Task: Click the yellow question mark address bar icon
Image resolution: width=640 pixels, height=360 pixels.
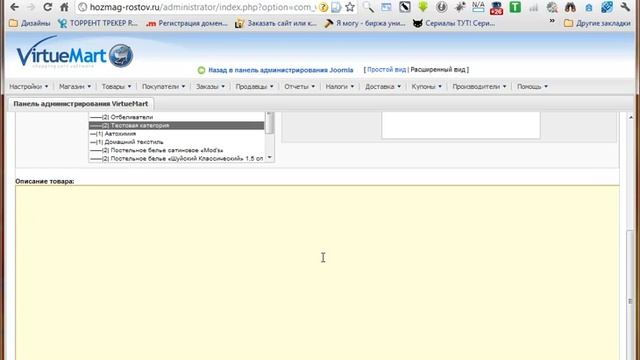Action: [x=323, y=7]
